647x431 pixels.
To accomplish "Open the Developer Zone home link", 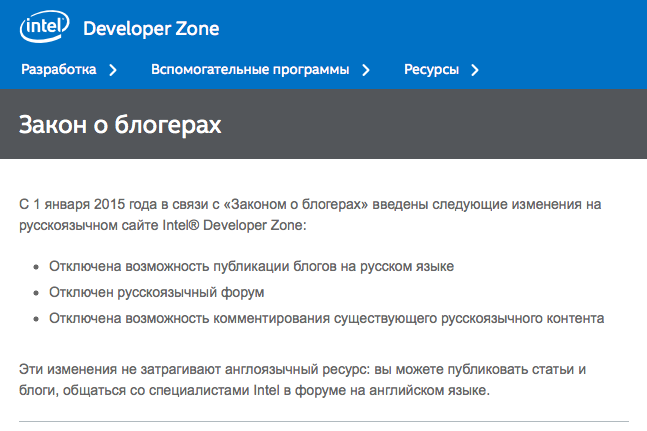I will [x=151, y=28].
